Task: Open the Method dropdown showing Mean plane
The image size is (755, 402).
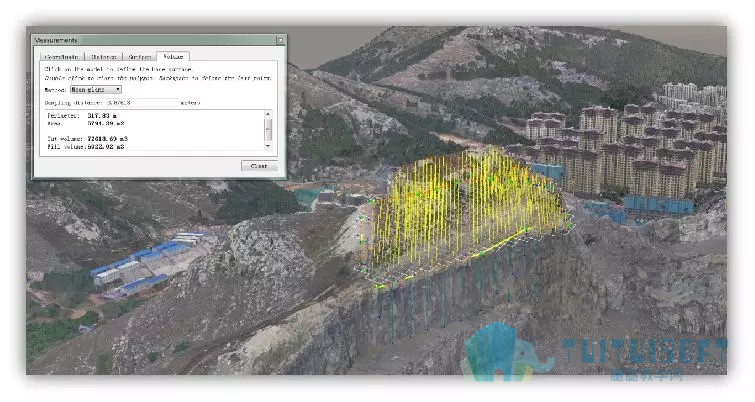Action: tap(96, 90)
